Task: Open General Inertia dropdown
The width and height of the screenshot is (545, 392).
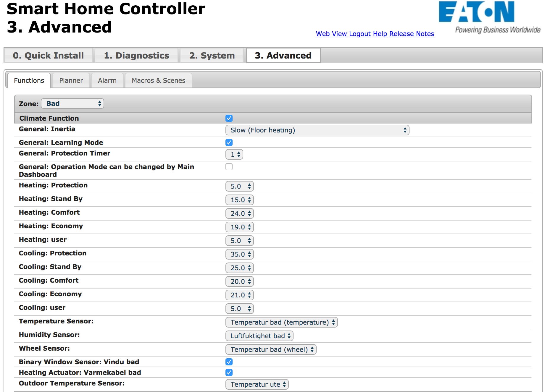Action: coord(317,130)
